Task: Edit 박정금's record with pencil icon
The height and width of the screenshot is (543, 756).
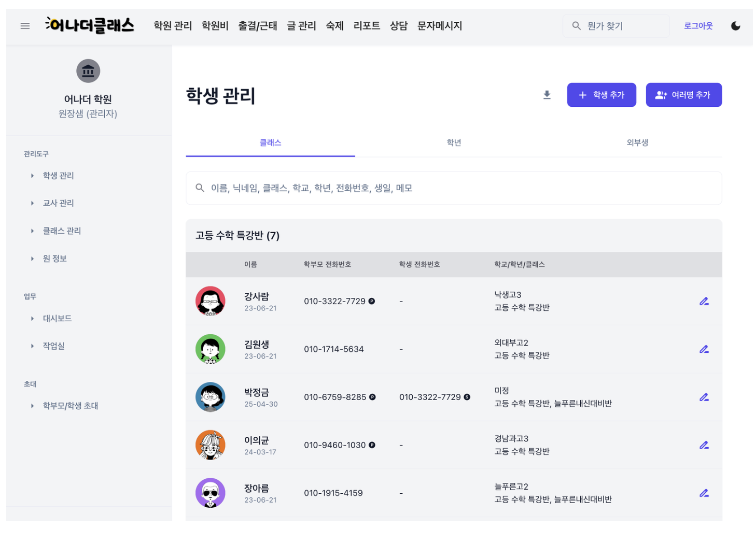Action: [704, 397]
